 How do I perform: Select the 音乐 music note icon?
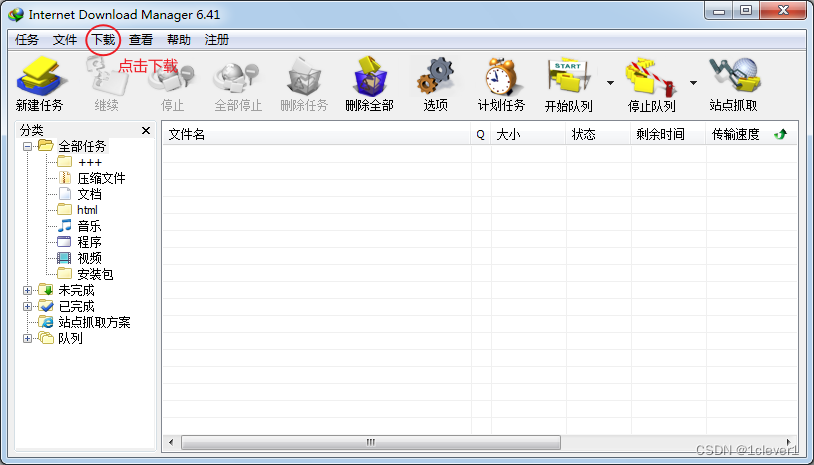(x=64, y=226)
